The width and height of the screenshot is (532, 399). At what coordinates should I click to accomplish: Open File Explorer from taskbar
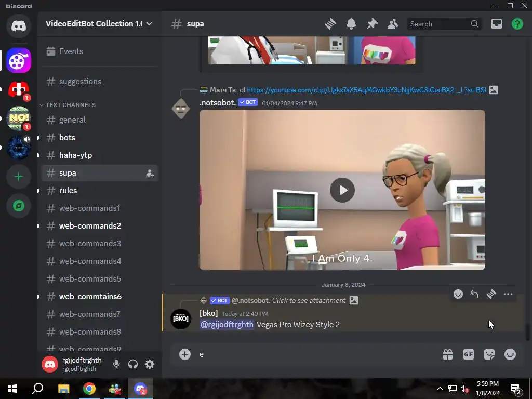(x=63, y=389)
